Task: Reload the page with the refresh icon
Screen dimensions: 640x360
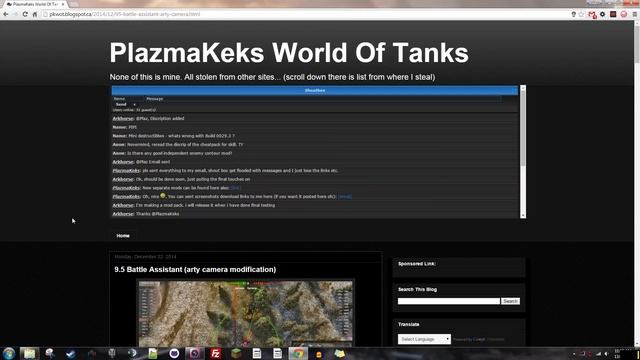Action: (x=25, y=14)
